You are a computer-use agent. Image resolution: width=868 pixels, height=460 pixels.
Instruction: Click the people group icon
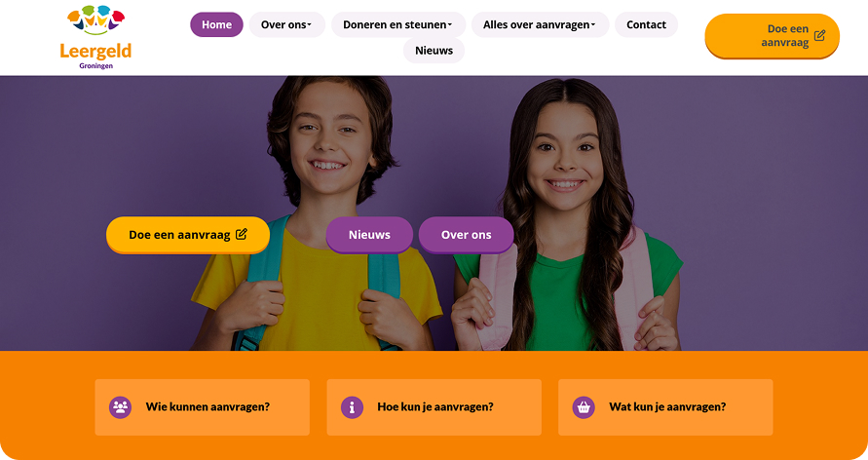click(x=120, y=407)
